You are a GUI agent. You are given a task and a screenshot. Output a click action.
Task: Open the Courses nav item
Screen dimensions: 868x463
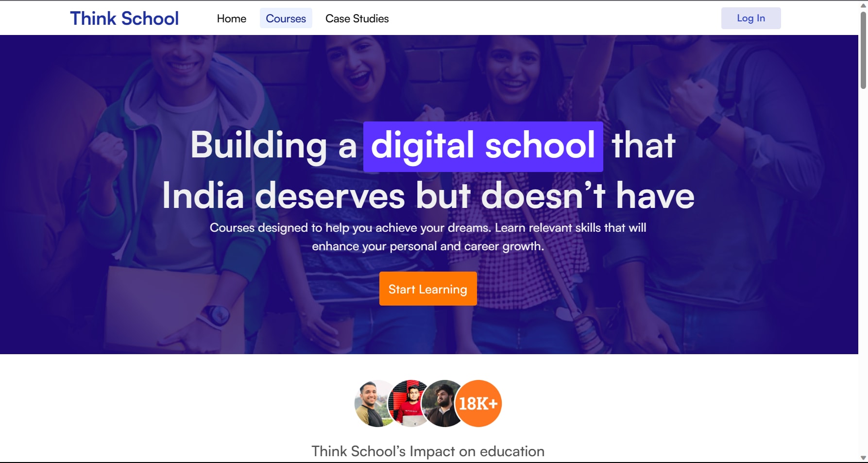tap(286, 18)
